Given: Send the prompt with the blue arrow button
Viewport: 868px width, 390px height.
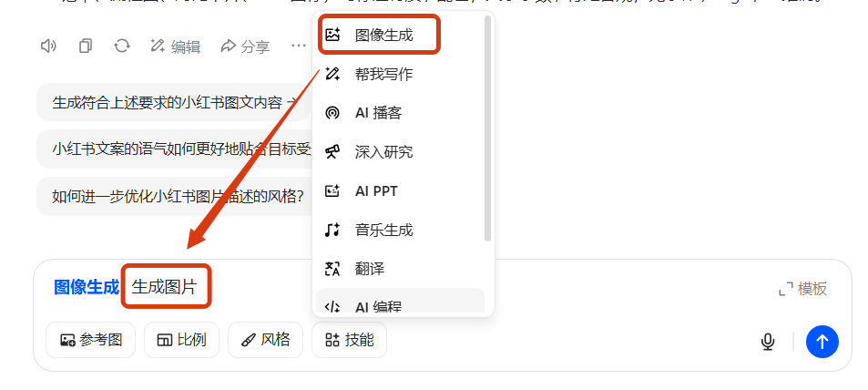Looking at the screenshot, I should tap(822, 341).
